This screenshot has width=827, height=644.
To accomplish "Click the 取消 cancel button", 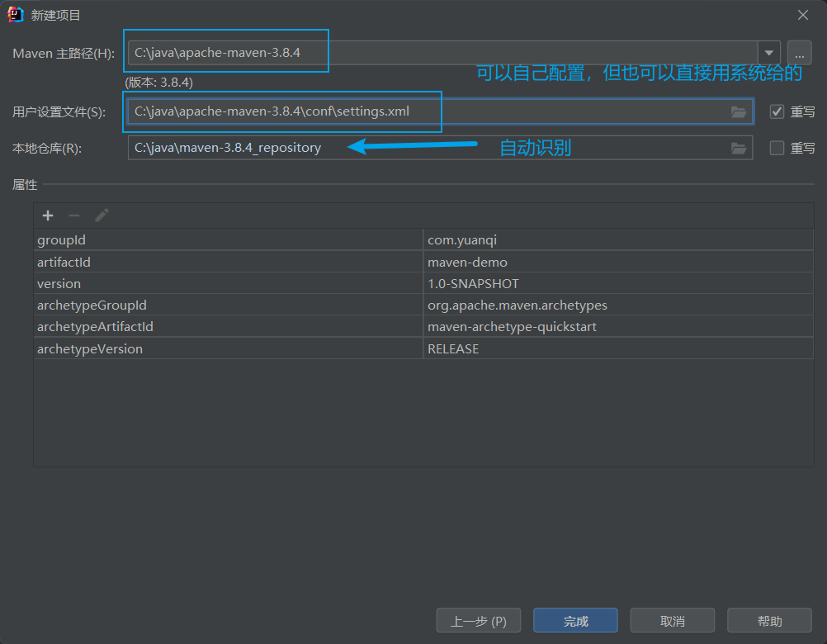I will tap(673, 620).
